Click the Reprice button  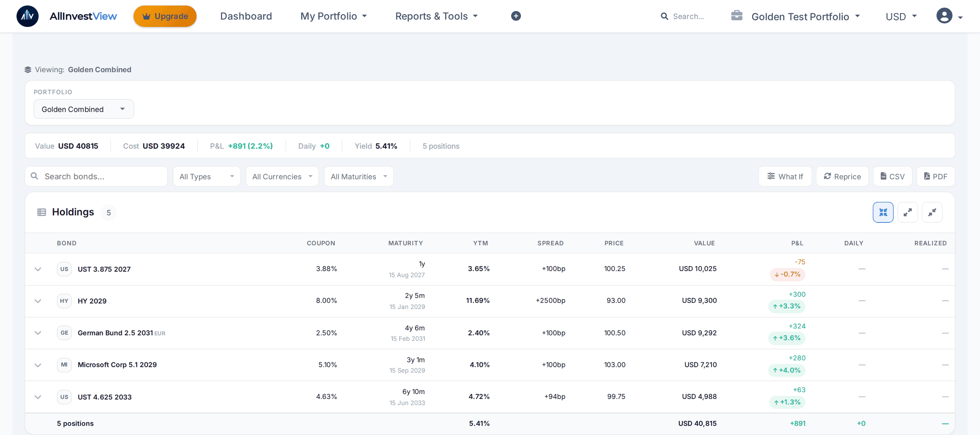tap(842, 176)
